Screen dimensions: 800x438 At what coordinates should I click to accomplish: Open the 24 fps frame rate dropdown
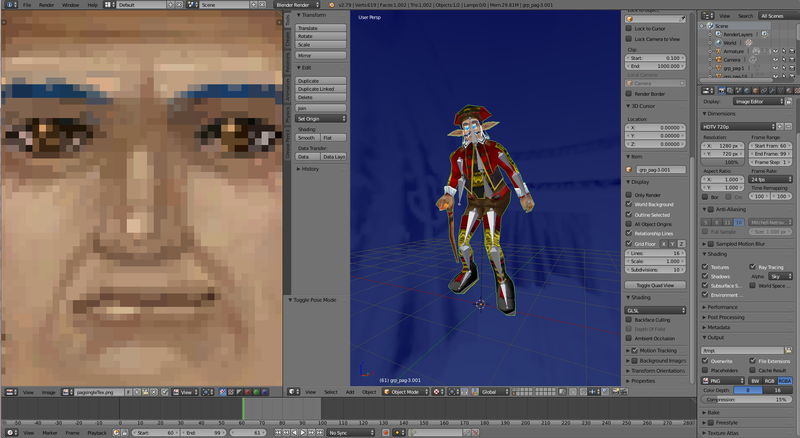pos(770,180)
